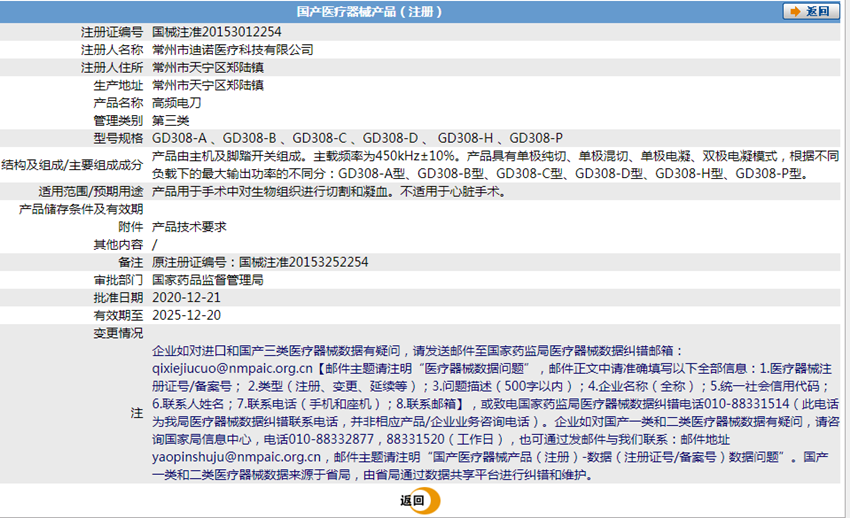Click the 适用范围/预期用途 label
Viewport: 850px width, 518px height.
pos(91,191)
